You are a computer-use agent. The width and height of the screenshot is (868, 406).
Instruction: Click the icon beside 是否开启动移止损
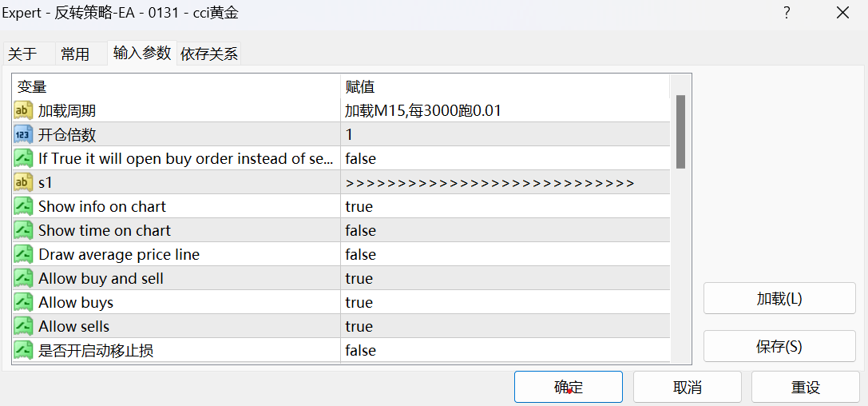tap(23, 350)
